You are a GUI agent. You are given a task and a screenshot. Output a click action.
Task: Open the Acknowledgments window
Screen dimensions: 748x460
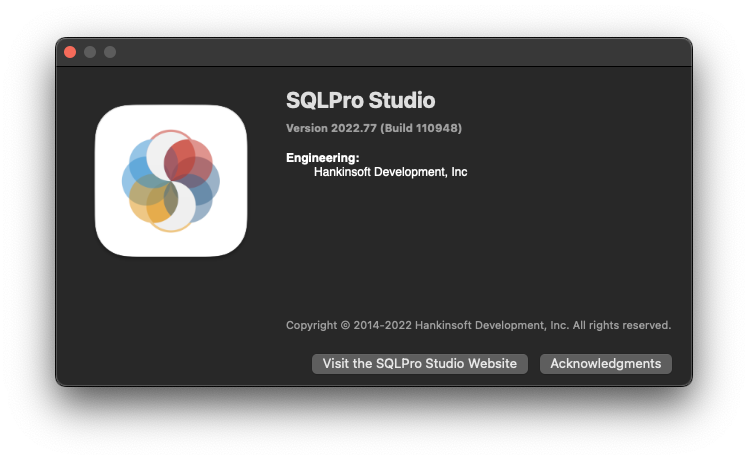(x=605, y=364)
